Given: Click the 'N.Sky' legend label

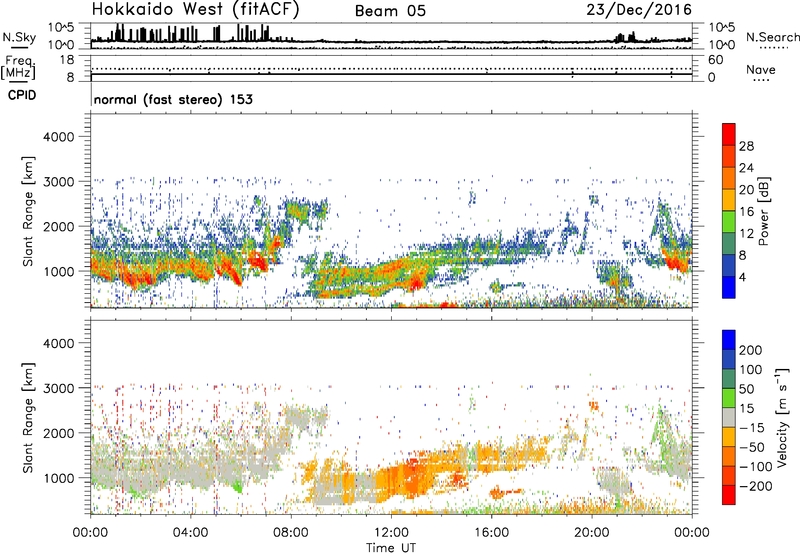Looking at the screenshot, I should pos(19,37).
